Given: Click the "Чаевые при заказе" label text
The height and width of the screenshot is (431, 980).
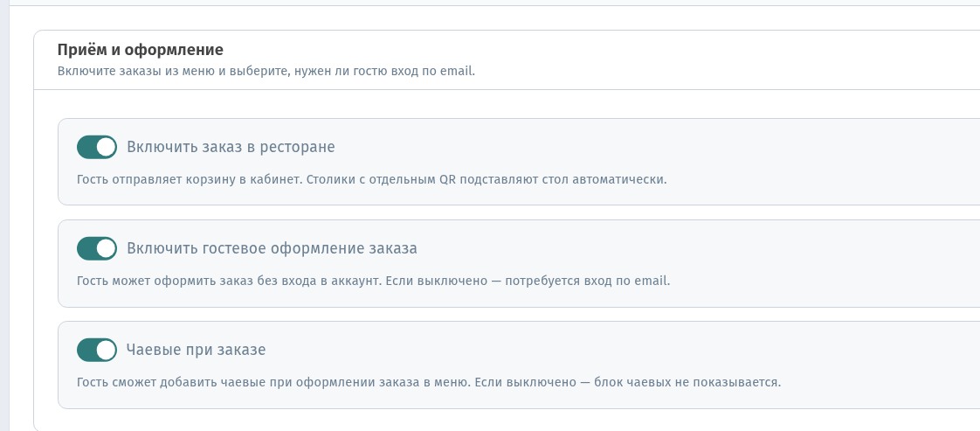Looking at the screenshot, I should (196, 350).
